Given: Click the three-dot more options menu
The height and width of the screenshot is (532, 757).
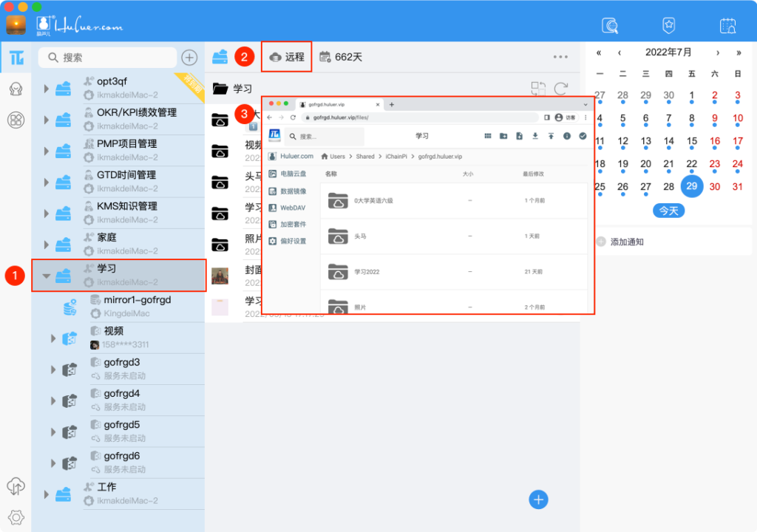Looking at the screenshot, I should pos(560,57).
